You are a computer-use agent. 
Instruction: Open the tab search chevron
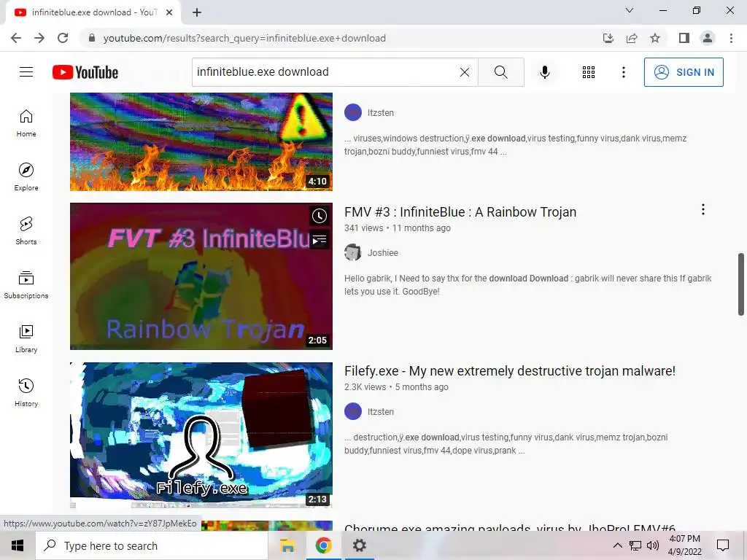point(630,10)
